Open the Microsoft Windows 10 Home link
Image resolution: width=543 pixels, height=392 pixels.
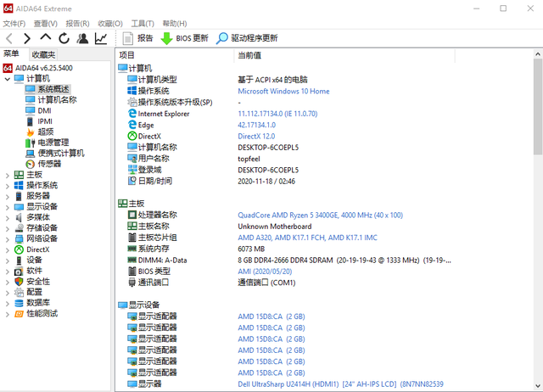tap(283, 91)
